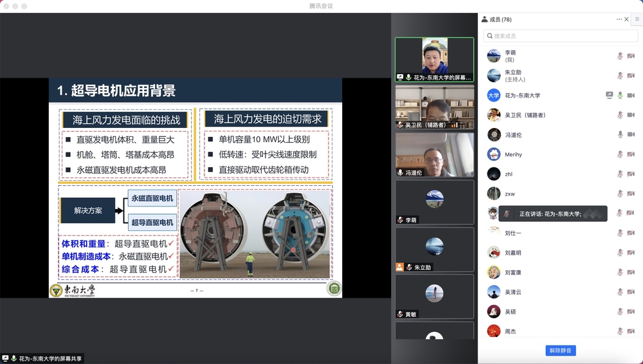Toggle the camera icon for 朱立勋 in the list
Image resolution: width=643 pixels, height=364 pixels.
(631, 76)
